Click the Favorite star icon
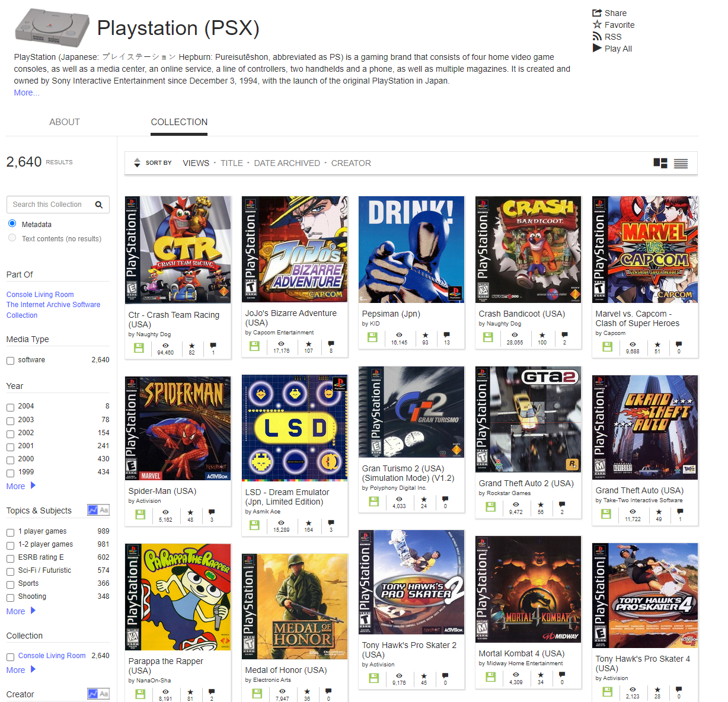Image resolution: width=728 pixels, height=702 pixels. tap(597, 25)
